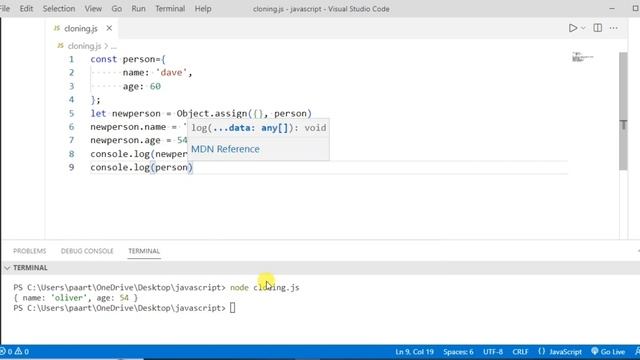Split the editor to the right
This screenshot has height=360, width=640.
click(598, 28)
